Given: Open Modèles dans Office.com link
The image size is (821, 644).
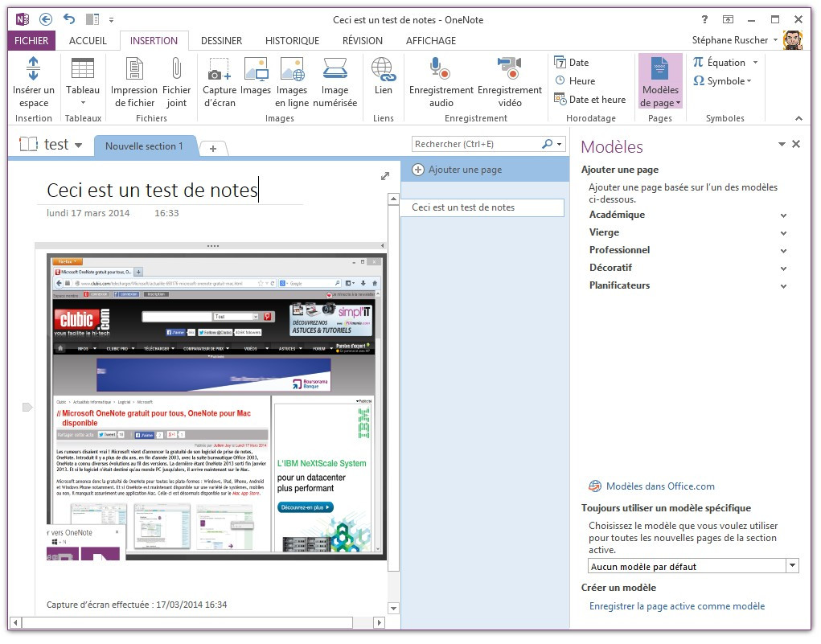Looking at the screenshot, I should (x=659, y=486).
